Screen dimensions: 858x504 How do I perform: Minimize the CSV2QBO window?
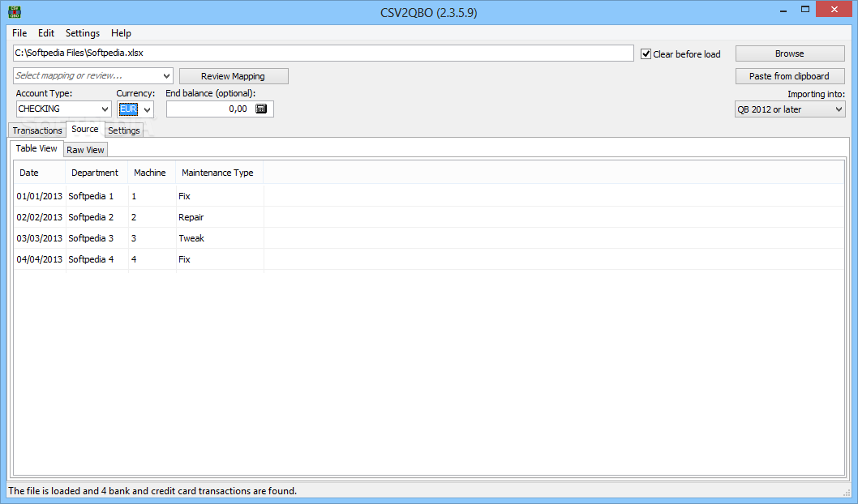coord(783,10)
